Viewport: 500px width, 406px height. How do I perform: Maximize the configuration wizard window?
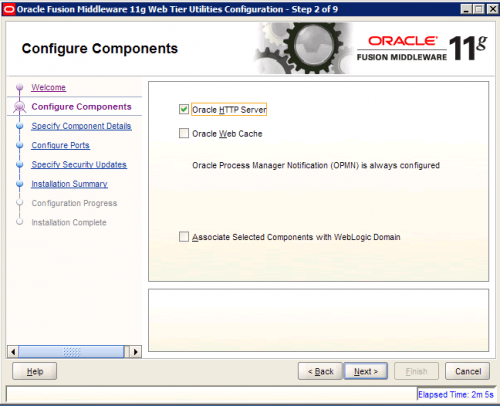[479, 9]
